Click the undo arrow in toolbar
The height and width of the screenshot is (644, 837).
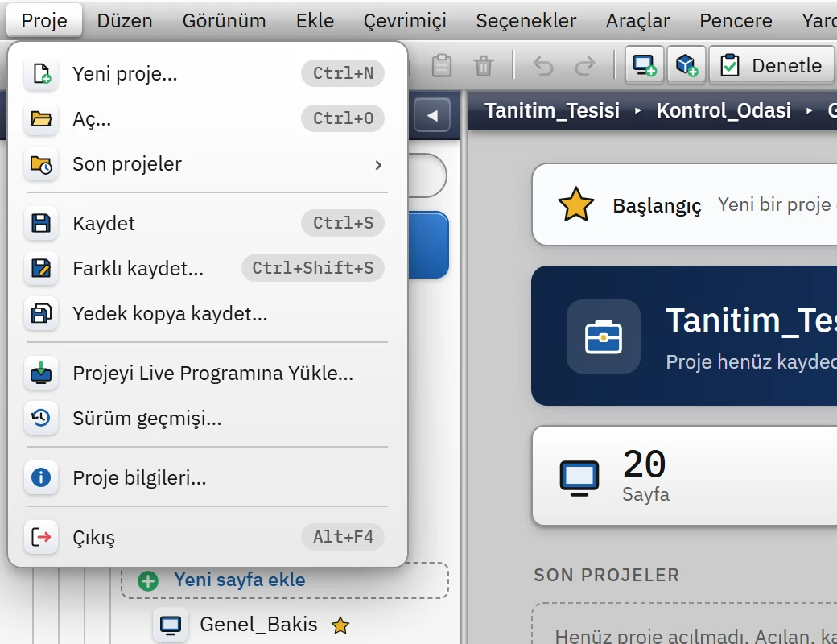[543, 66]
